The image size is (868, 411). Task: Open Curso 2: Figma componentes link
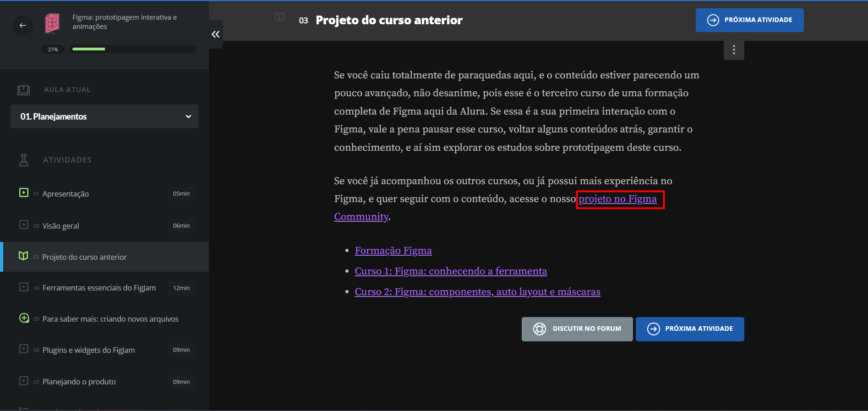(x=477, y=292)
